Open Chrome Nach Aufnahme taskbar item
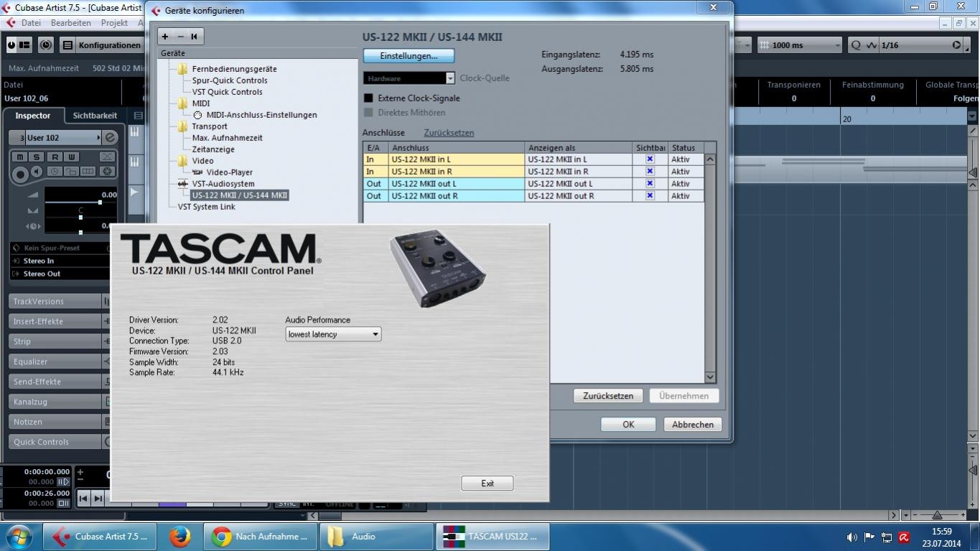 pyautogui.click(x=261, y=537)
